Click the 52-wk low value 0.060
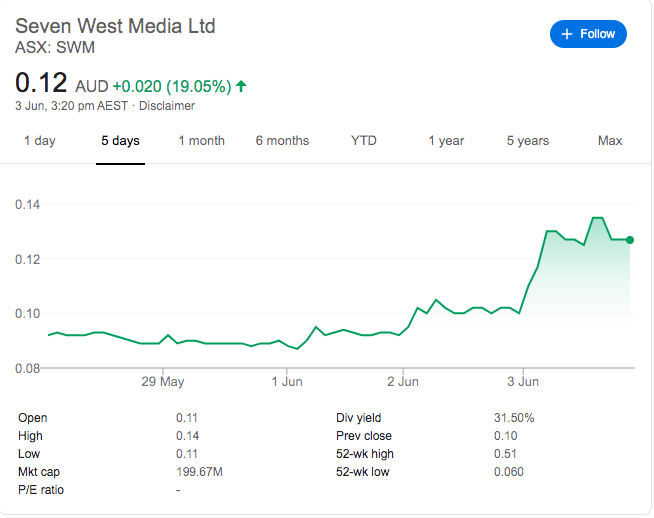The width and height of the screenshot is (654, 518). pyautogui.click(x=508, y=472)
